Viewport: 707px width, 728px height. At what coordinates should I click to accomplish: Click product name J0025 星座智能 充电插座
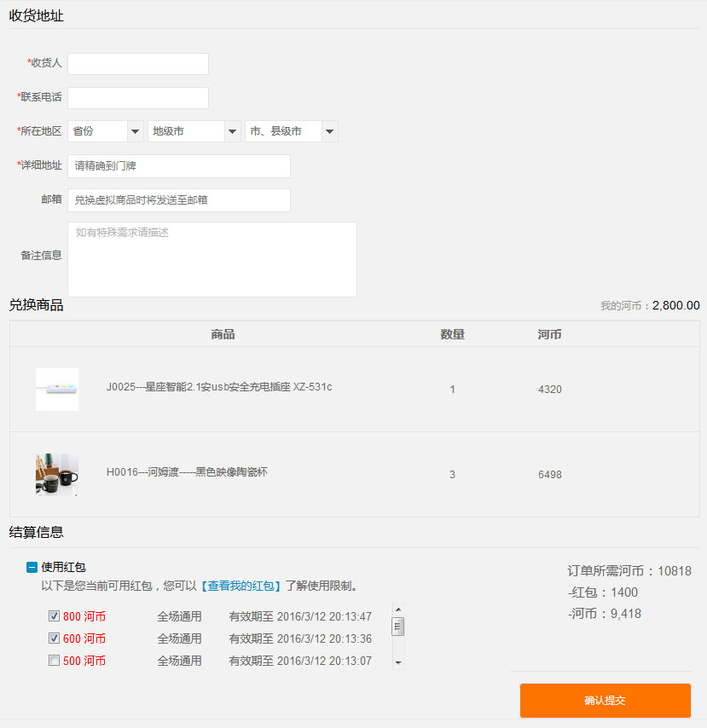219,387
